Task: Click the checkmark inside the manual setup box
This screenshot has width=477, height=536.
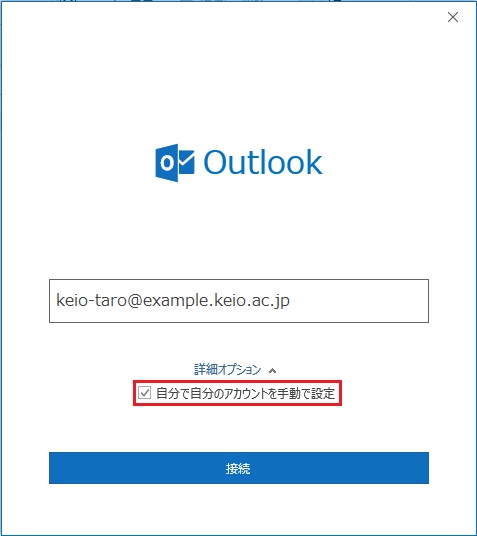Action: point(144,393)
